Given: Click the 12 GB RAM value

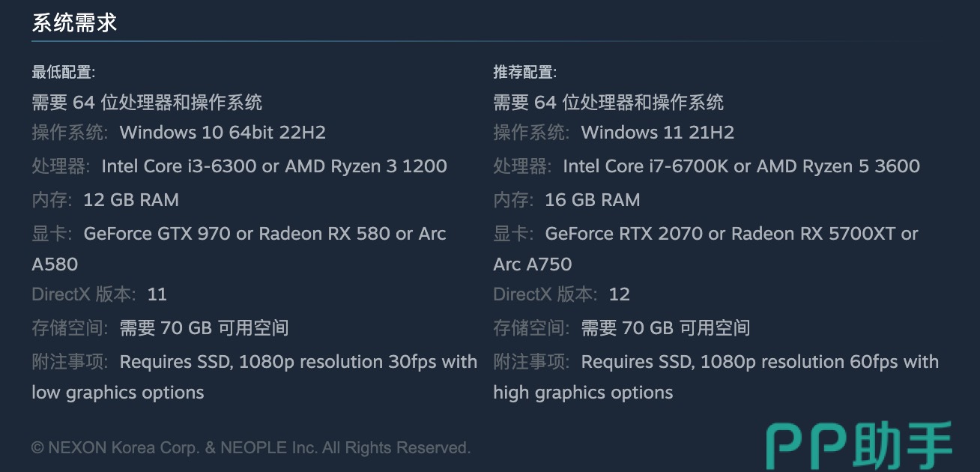Looking at the screenshot, I should click(x=131, y=200).
